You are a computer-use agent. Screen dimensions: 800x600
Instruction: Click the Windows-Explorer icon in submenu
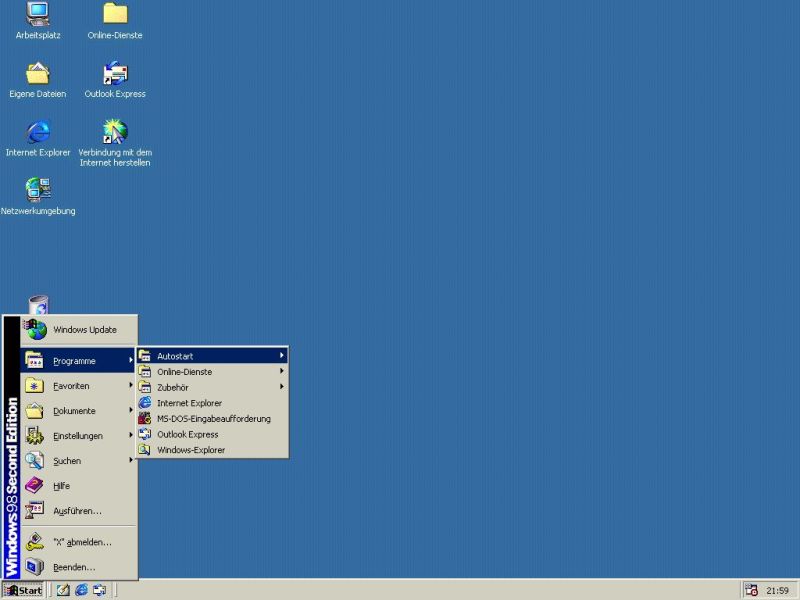tap(145, 449)
